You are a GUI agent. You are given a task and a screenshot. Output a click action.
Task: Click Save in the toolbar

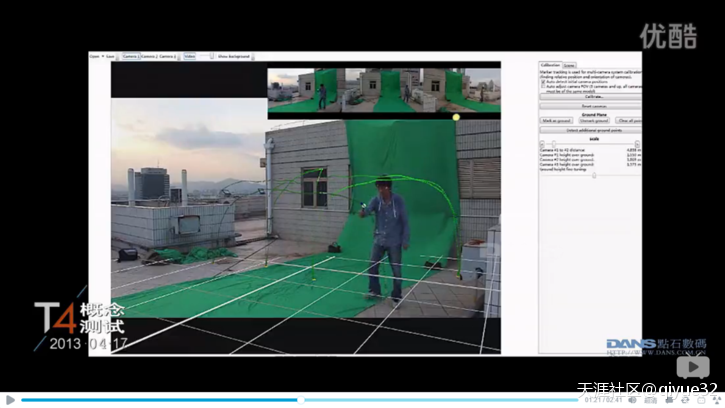click(x=110, y=57)
